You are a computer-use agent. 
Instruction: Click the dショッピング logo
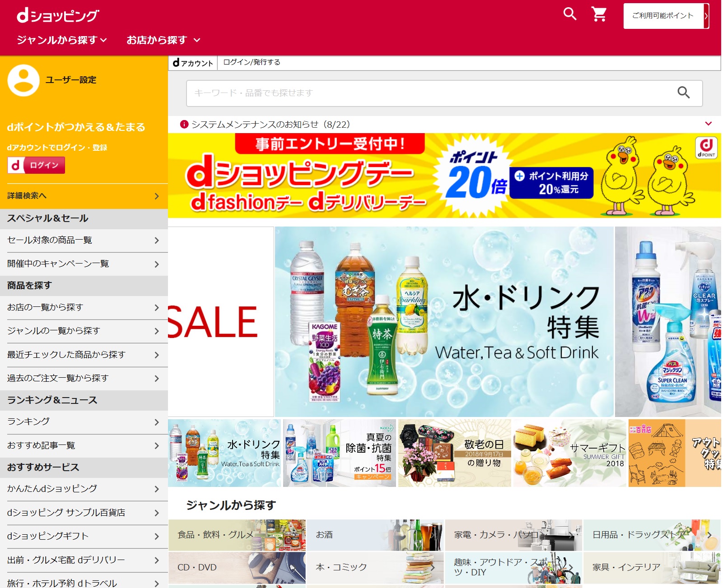[x=58, y=15]
